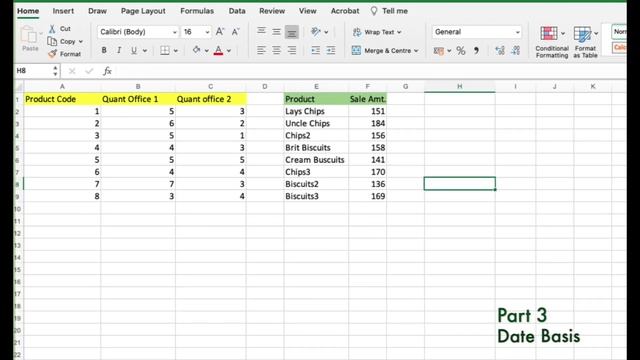
Task: Open font name Calibri dropdown
Action: 175,32
